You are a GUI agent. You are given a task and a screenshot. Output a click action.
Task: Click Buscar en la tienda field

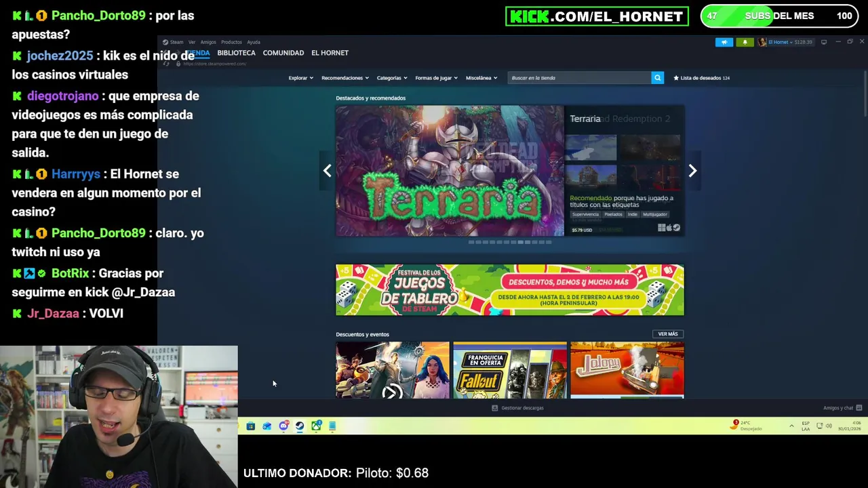click(580, 78)
